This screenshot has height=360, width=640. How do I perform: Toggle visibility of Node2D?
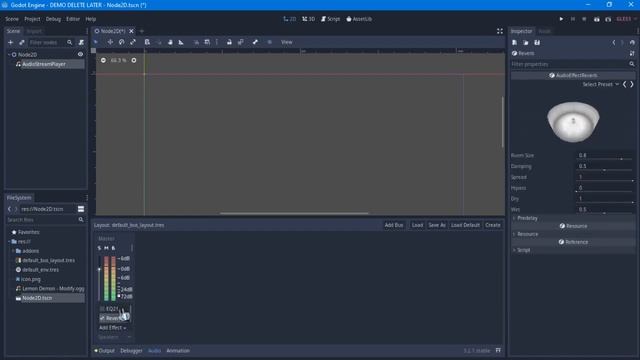tap(80, 54)
